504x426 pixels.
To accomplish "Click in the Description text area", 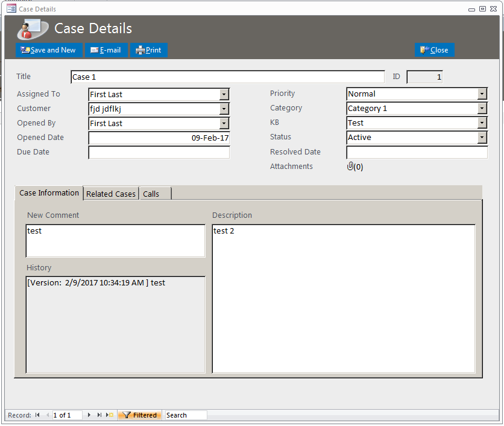I will click(344, 299).
